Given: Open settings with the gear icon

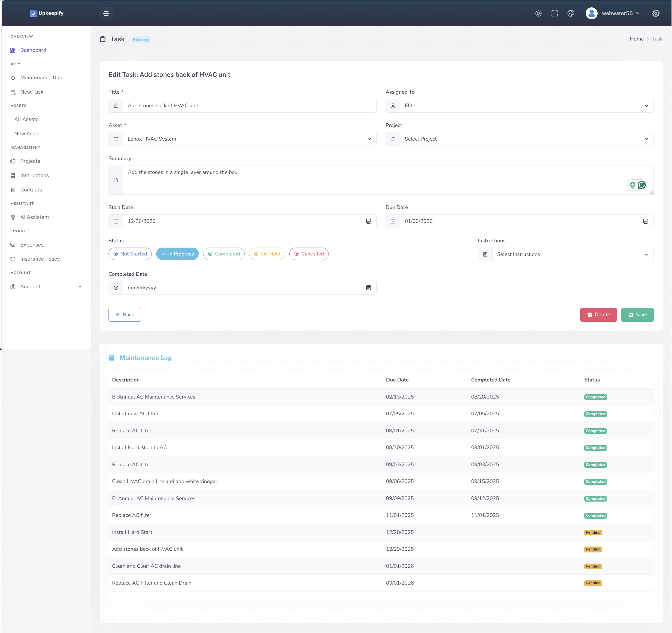Looking at the screenshot, I should click(656, 13).
